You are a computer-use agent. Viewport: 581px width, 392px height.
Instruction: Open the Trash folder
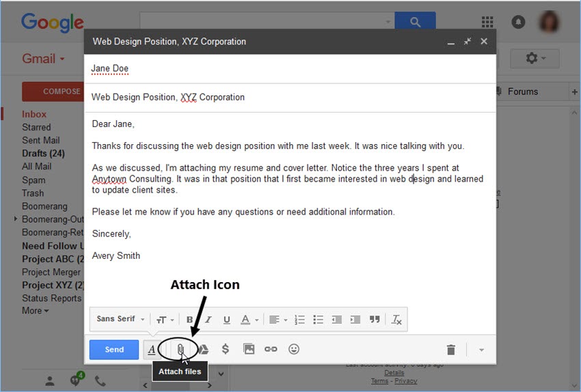(x=33, y=193)
